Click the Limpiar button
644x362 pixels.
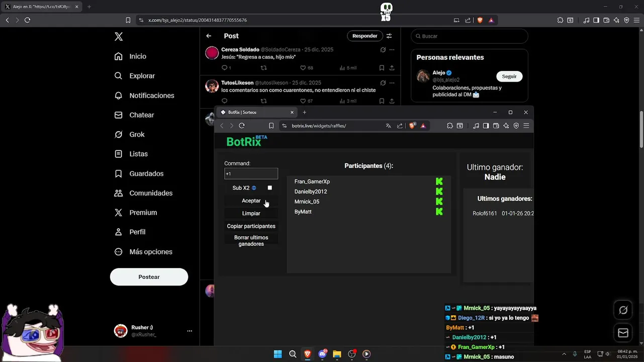click(x=251, y=214)
